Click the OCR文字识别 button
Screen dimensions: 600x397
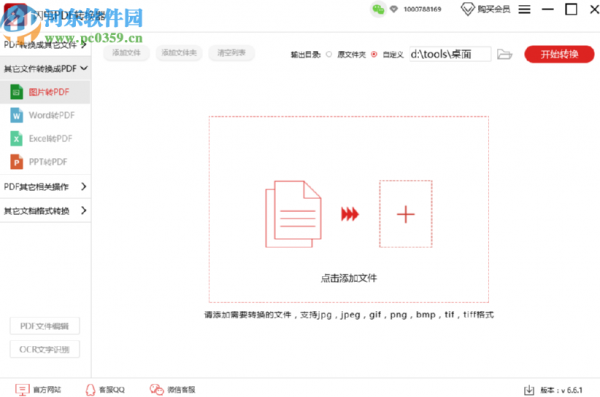44,349
